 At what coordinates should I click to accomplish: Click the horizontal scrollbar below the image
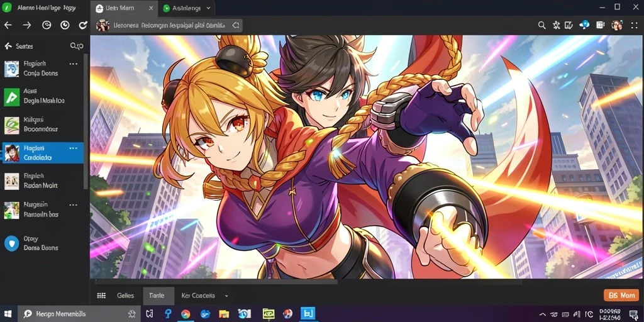point(216,282)
